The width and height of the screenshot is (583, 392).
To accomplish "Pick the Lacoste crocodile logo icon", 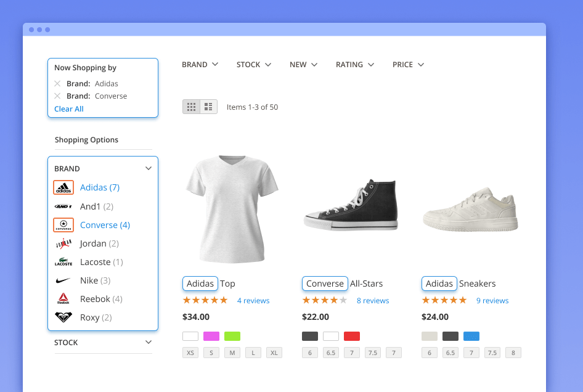I will [63, 262].
